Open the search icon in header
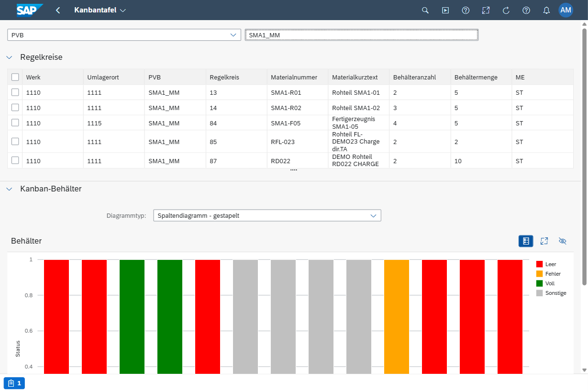This screenshot has height=392, width=588. click(x=425, y=10)
